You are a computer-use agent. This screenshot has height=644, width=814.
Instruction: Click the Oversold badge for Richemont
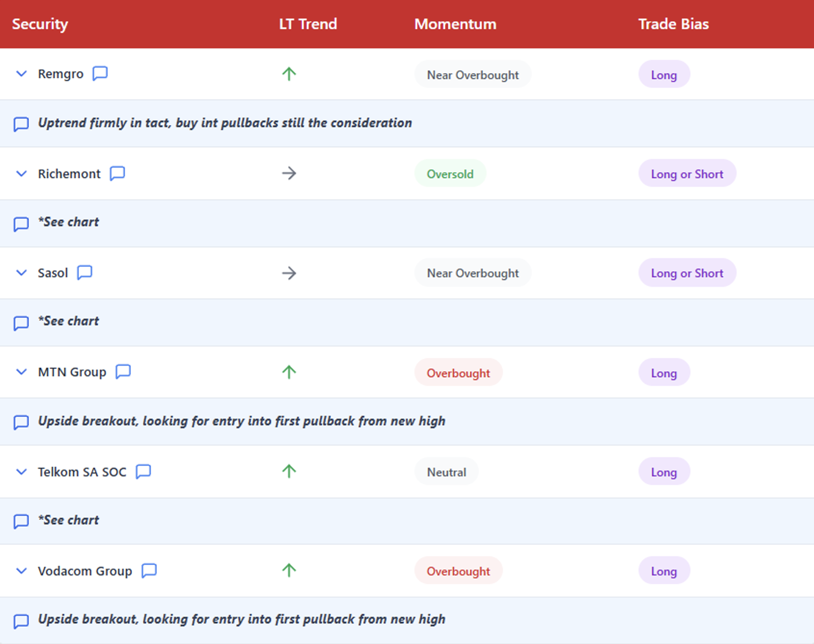click(x=450, y=174)
